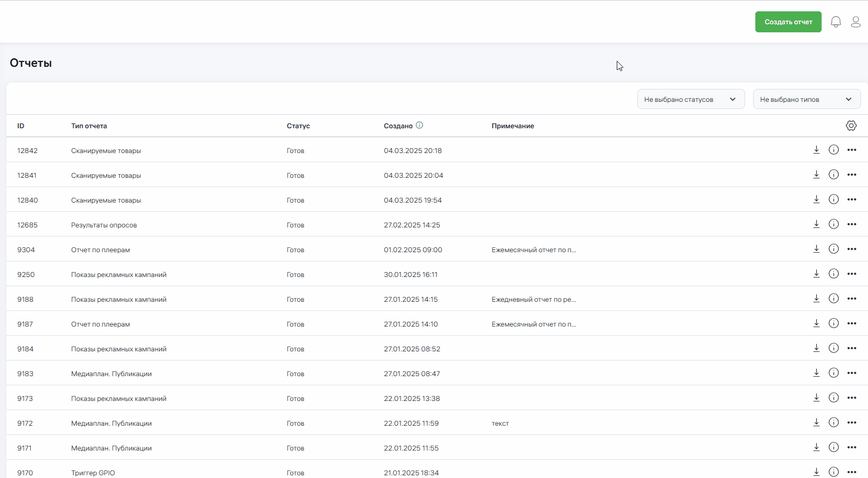868x478 pixels.
Task: Expand the 'Не выбрано статусов' status filter
Action: tap(691, 99)
